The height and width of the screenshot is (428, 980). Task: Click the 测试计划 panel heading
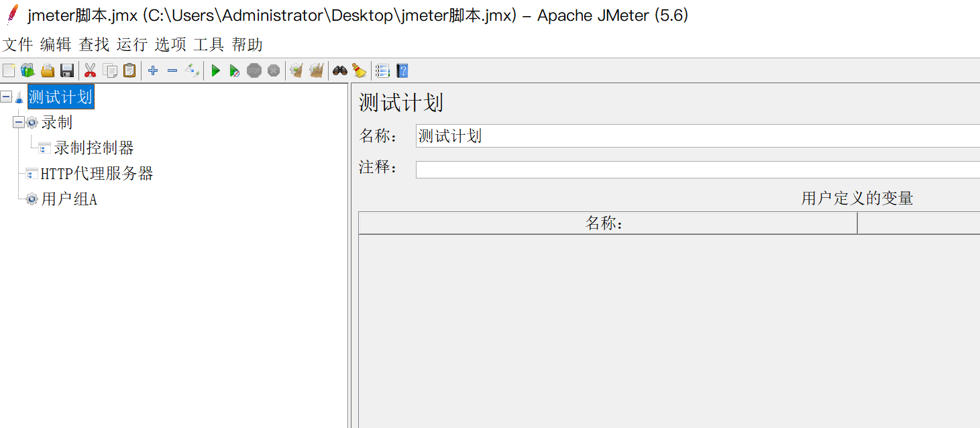click(x=401, y=103)
